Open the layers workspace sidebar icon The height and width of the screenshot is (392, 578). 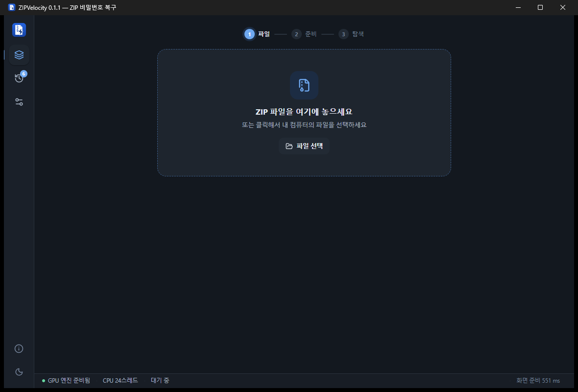tap(19, 54)
